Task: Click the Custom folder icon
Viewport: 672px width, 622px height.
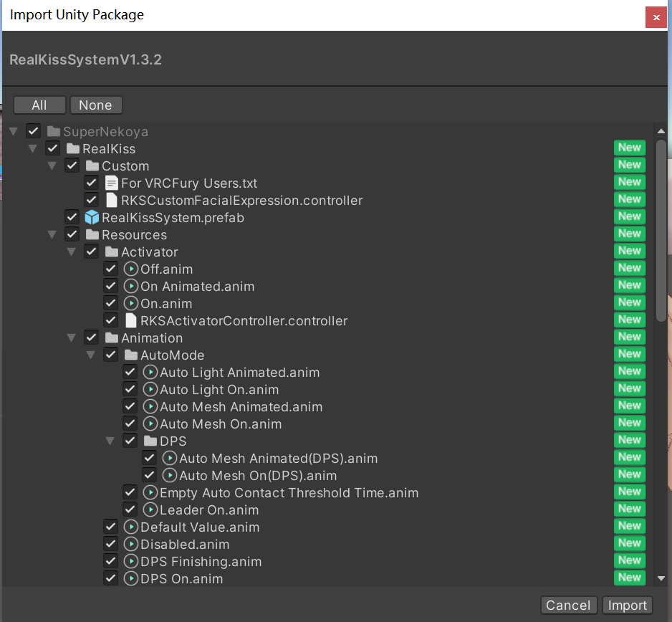Action: tap(92, 166)
